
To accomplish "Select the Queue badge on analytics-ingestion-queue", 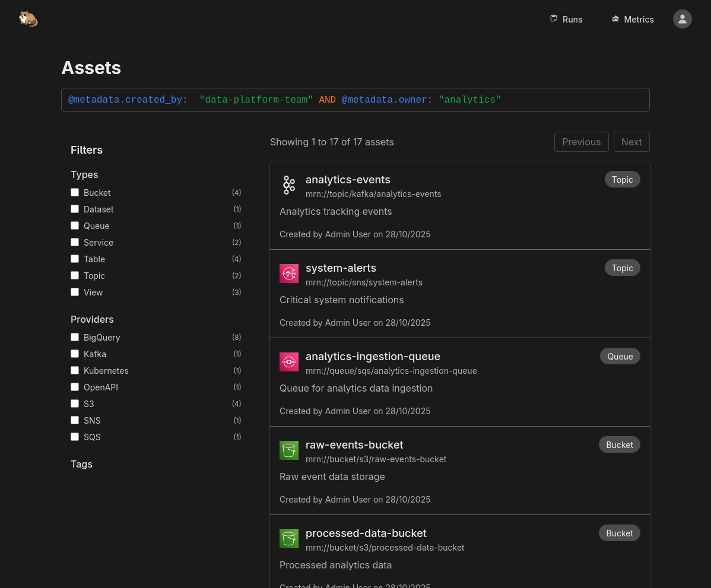I will (620, 356).
